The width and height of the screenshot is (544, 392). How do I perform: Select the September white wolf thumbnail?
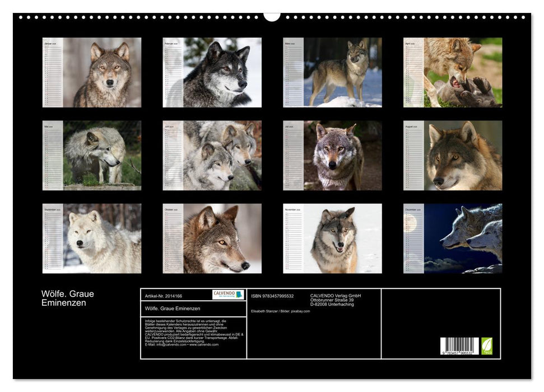point(92,239)
